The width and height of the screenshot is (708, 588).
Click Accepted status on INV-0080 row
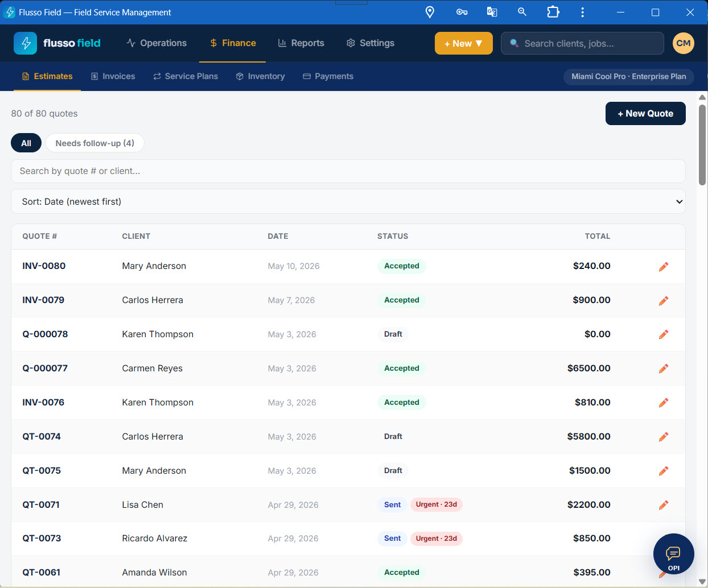coord(402,266)
